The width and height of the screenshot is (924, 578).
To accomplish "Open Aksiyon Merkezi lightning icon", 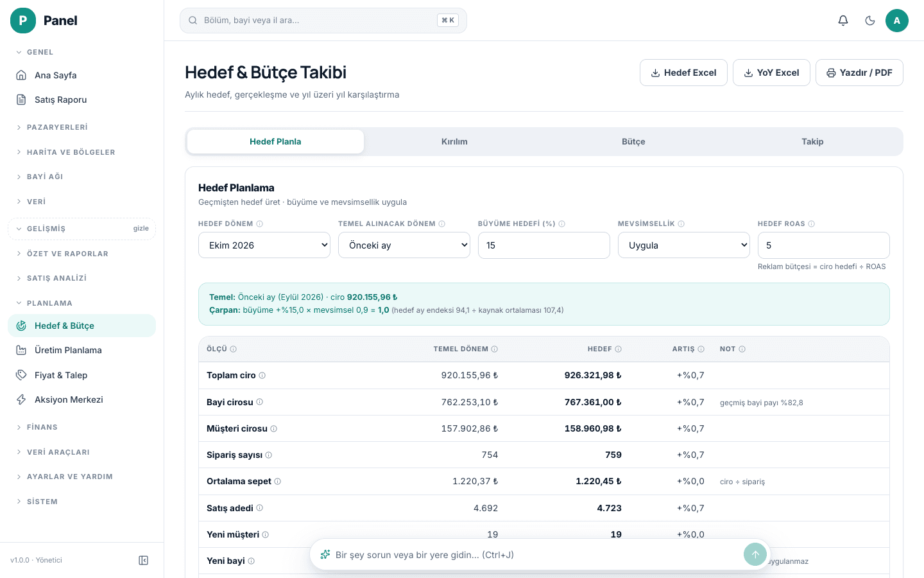I will [x=21, y=399].
